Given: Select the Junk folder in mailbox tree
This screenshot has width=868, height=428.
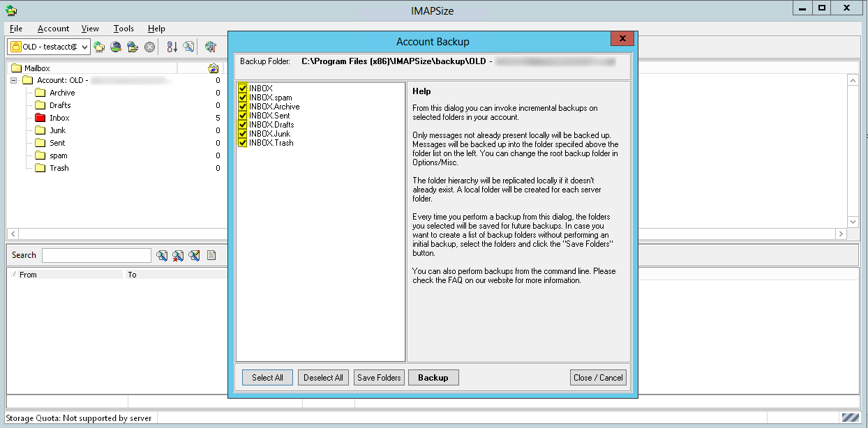Looking at the screenshot, I should [57, 130].
